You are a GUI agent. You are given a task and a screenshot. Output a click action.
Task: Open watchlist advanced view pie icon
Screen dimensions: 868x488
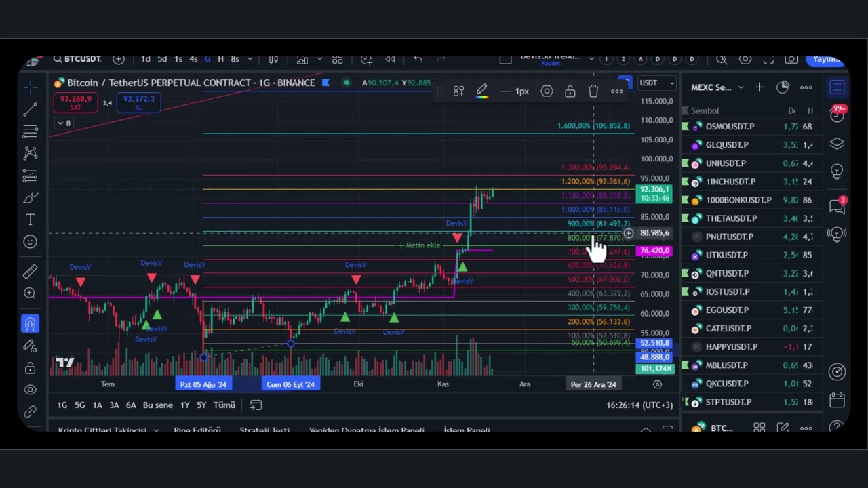coord(783,87)
